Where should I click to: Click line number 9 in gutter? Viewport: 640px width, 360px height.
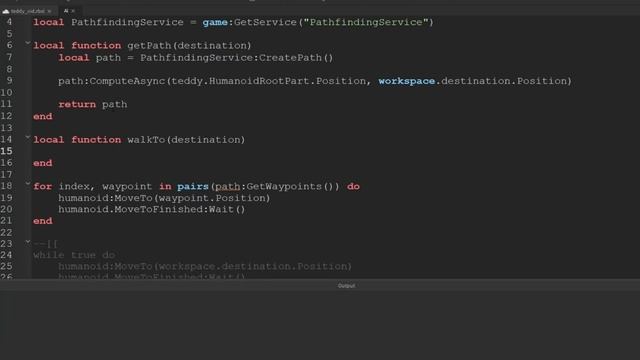[9, 80]
